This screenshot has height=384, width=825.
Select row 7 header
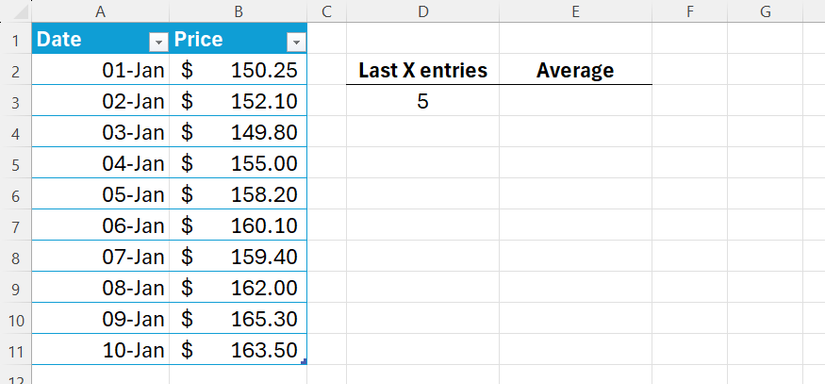point(16,225)
